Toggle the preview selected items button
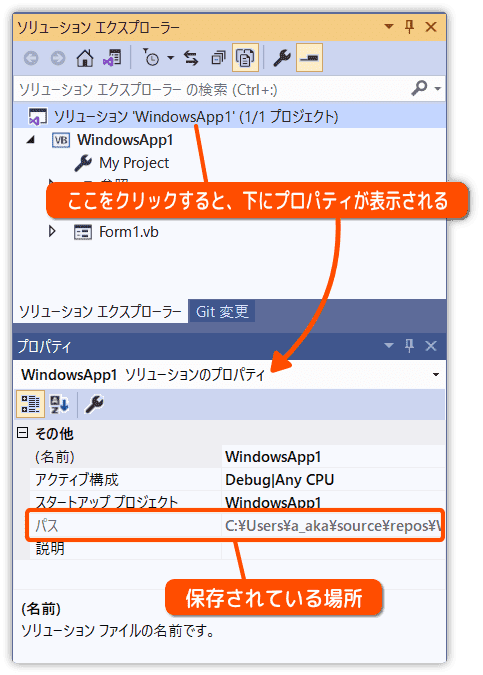This screenshot has height=675, width=483. click(309, 58)
